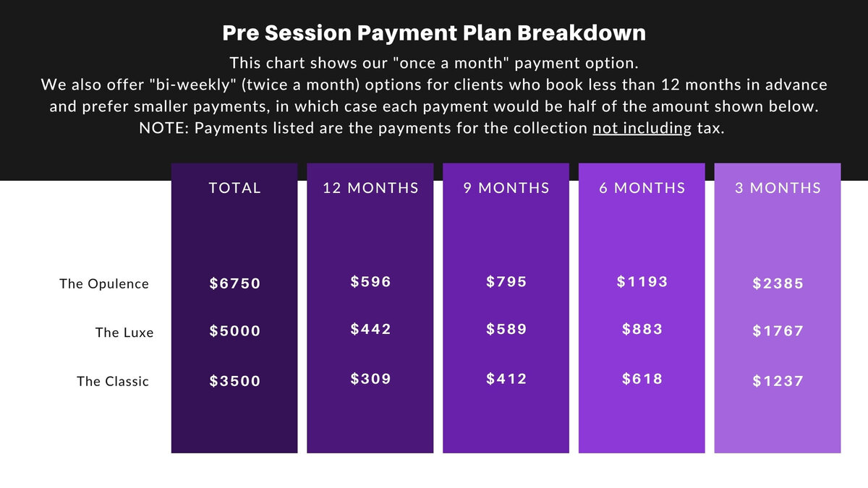The image size is (868, 488).
Task: Click the $6750 total price
Action: [x=235, y=284]
